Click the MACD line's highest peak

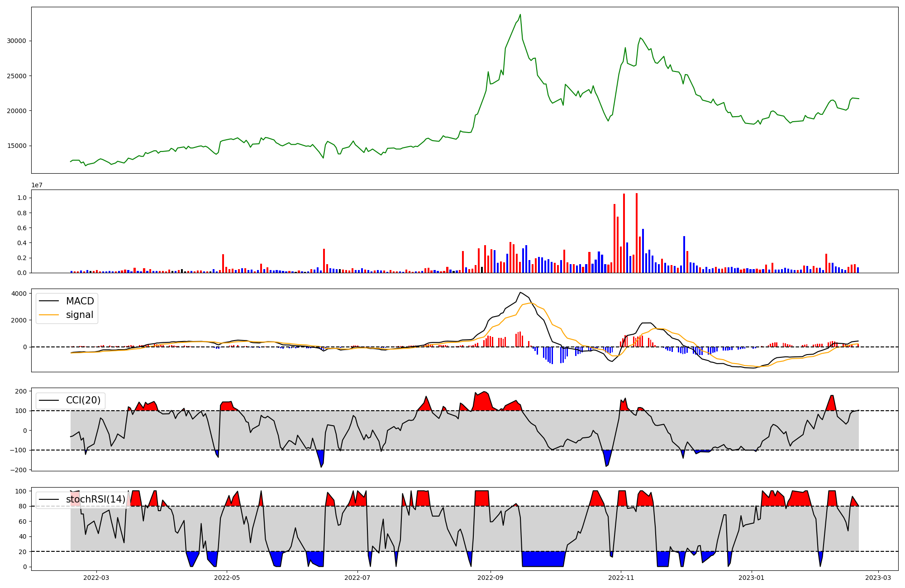pos(520,293)
